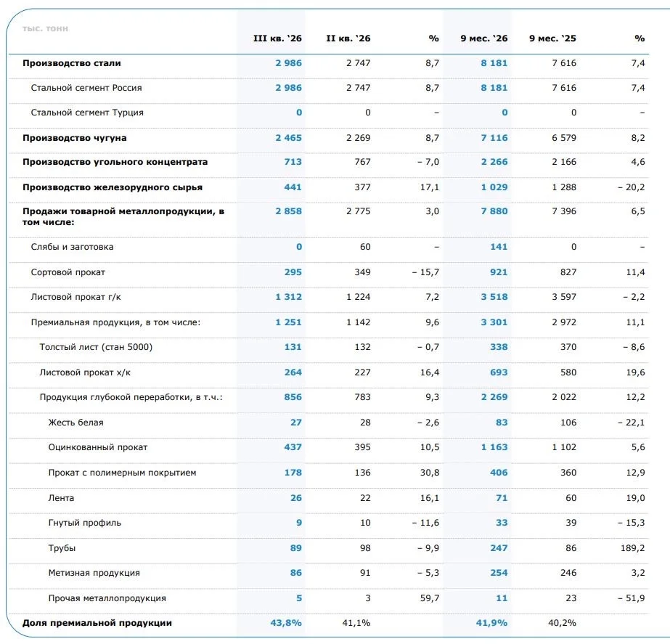This screenshot has height=644, width=670.
Task: Click Продажи товарной металлопродукции row label
Action: [123, 216]
